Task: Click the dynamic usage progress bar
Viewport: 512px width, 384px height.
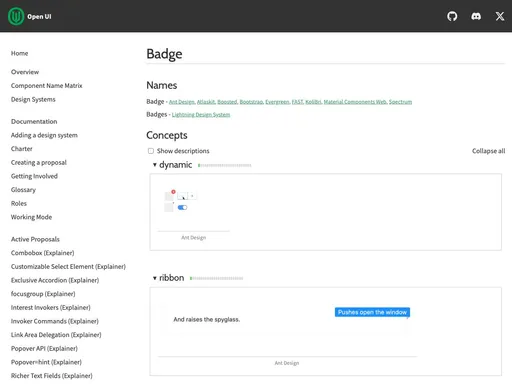Action: [225, 165]
